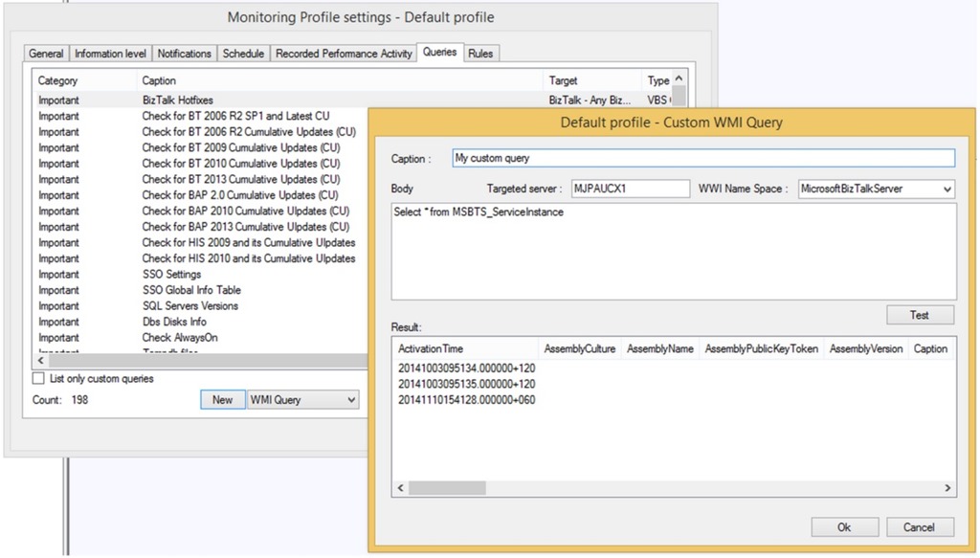980x558 pixels.
Task: Select the Notifications tab
Action: click(x=184, y=54)
